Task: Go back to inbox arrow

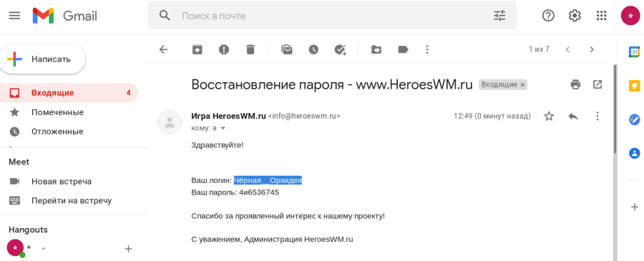Action: 163,49
